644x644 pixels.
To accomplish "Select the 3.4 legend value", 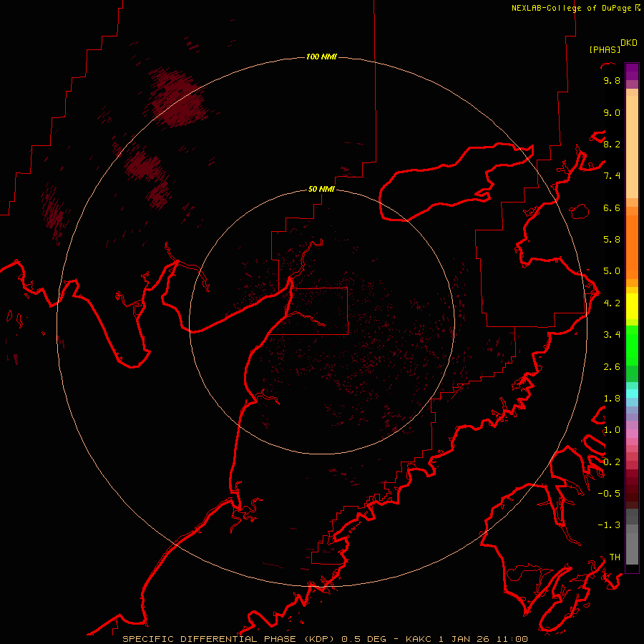I will click(x=612, y=335).
